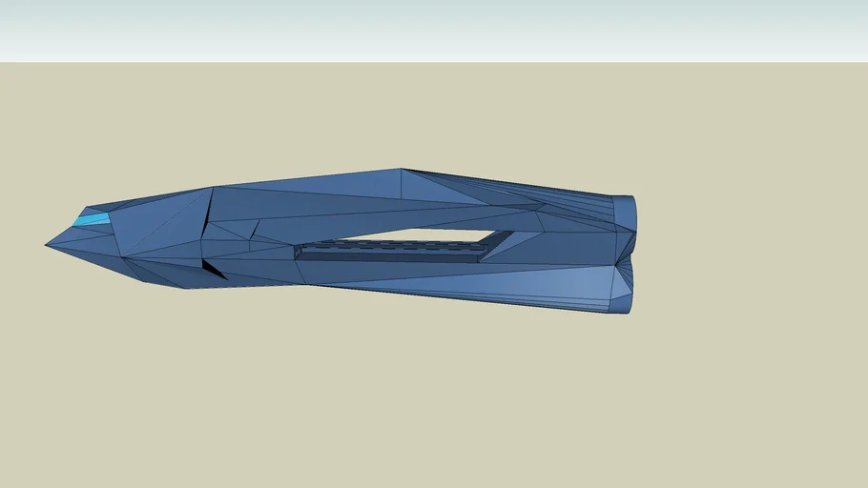This screenshot has height=488, width=868.
Task: Click the top peak vertex of the hull
Action: (x=401, y=170)
